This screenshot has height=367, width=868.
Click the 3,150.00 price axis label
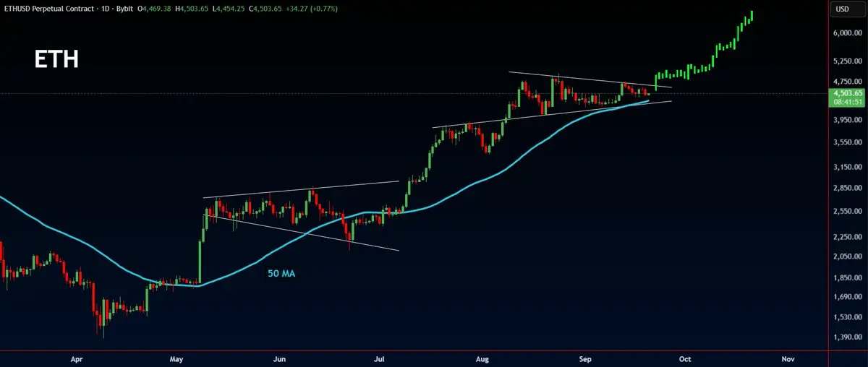pos(848,167)
